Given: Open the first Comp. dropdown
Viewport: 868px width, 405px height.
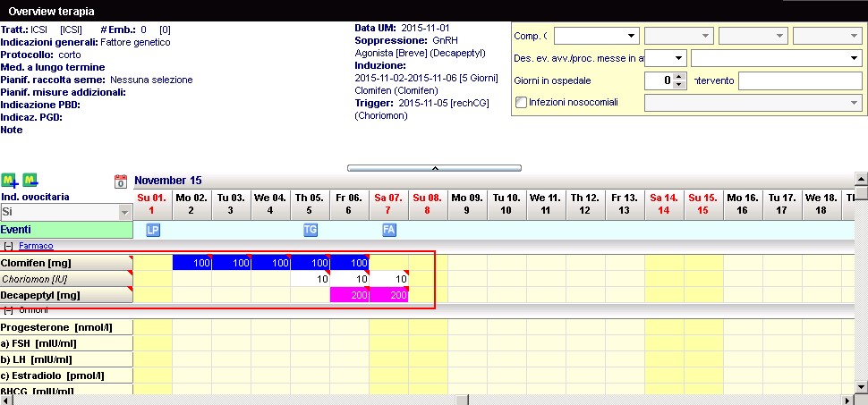Looking at the screenshot, I should (597, 36).
